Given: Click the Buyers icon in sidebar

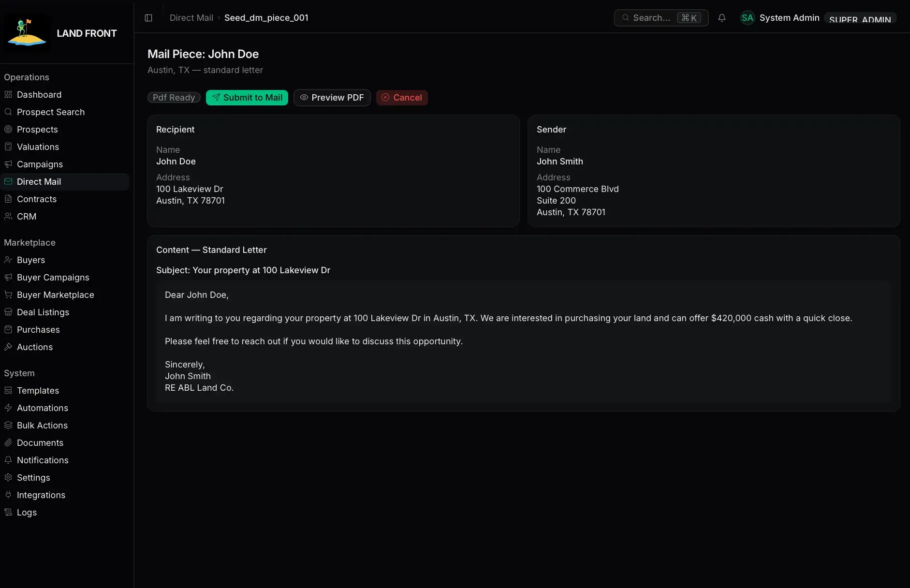Looking at the screenshot, I should tap(8, 260).
